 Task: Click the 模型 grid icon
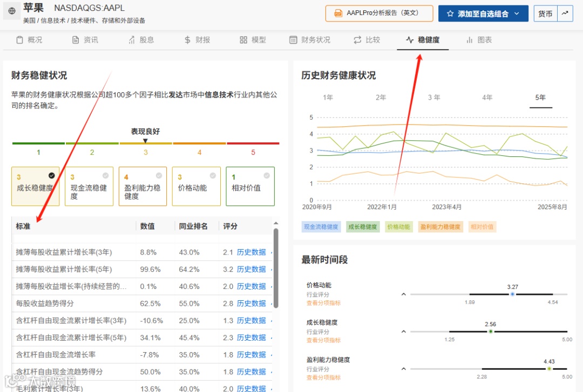[x=243, y=40]
